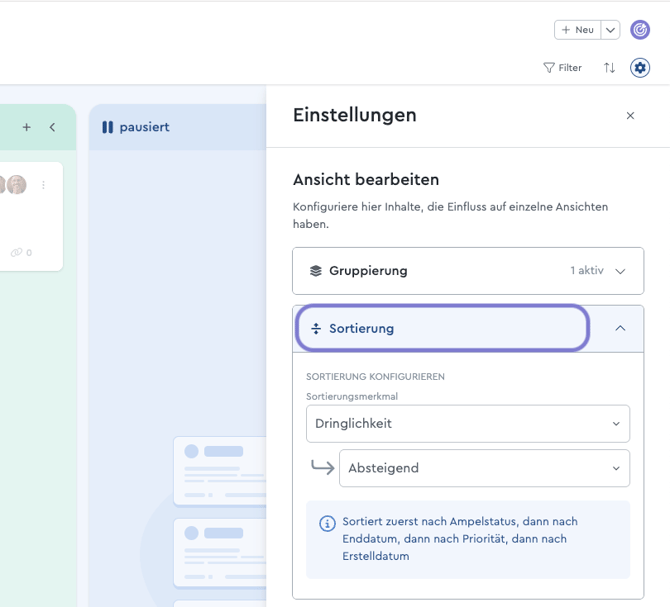Open the Filter option

click(x=562, y=68)
